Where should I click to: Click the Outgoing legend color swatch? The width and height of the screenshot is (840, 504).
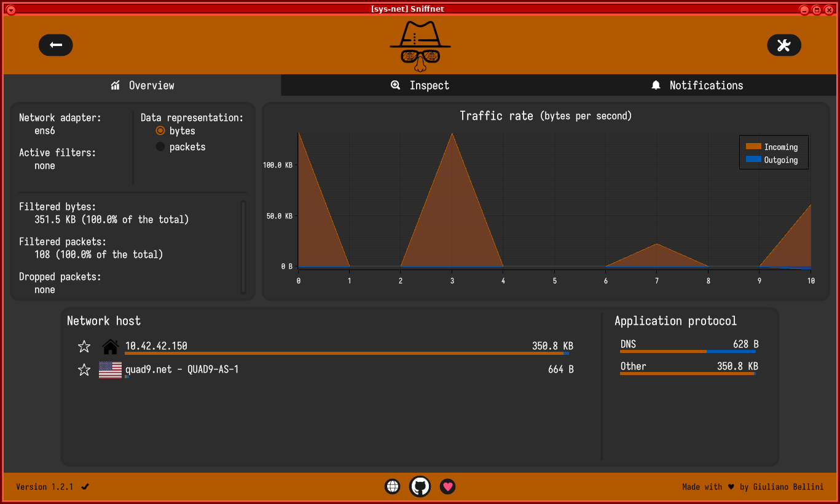(x=753, y=160)
